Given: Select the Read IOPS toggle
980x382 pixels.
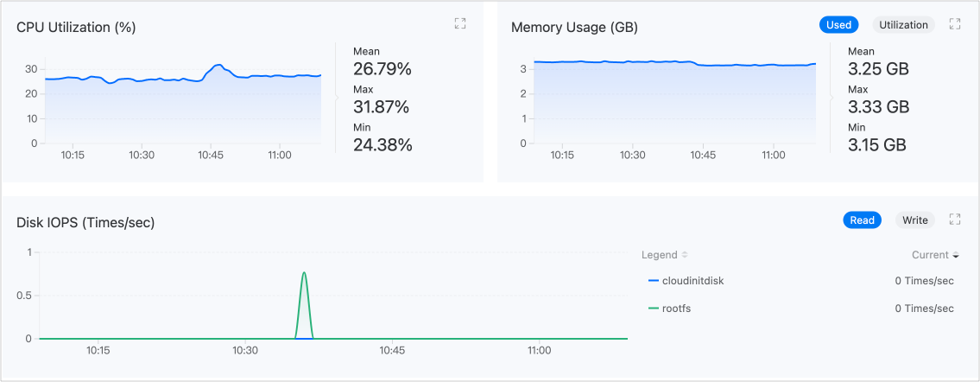Looking at the screenshot, I should [862, 220].
